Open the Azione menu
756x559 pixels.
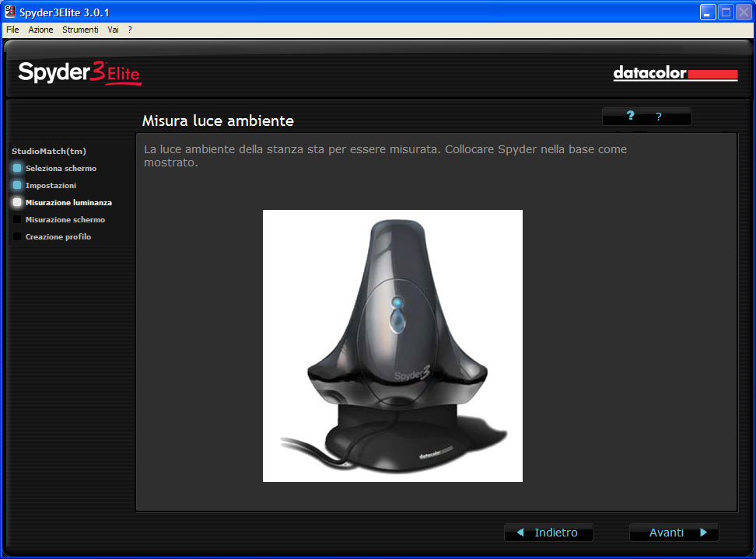40,30
